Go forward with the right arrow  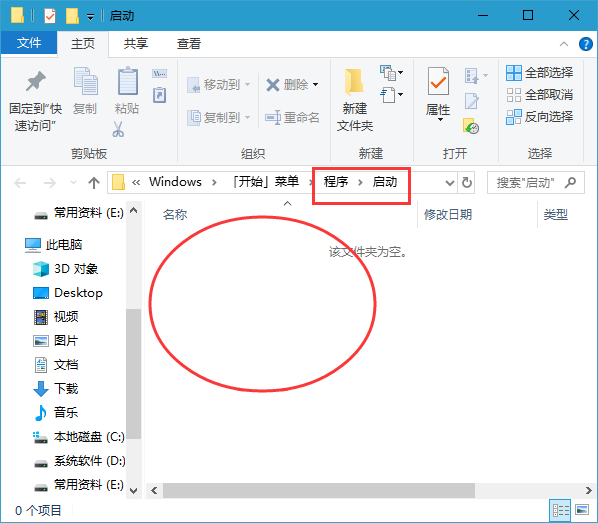coord(50,183)
